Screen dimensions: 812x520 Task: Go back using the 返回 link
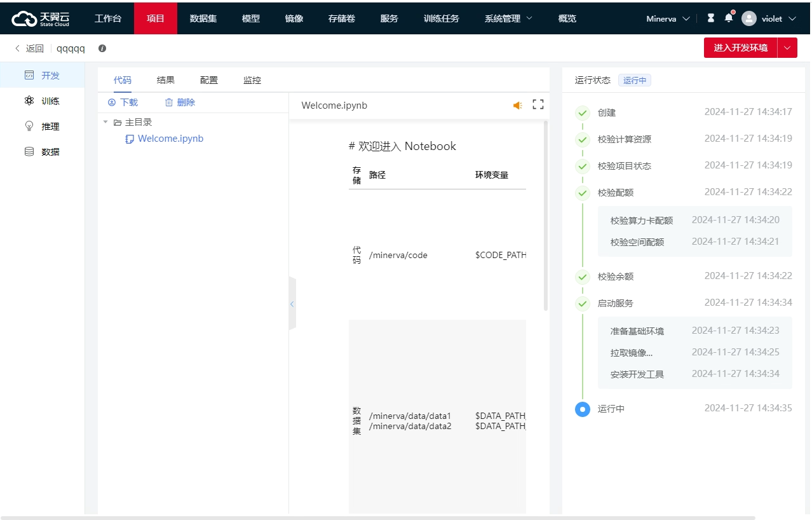point(29,48)
